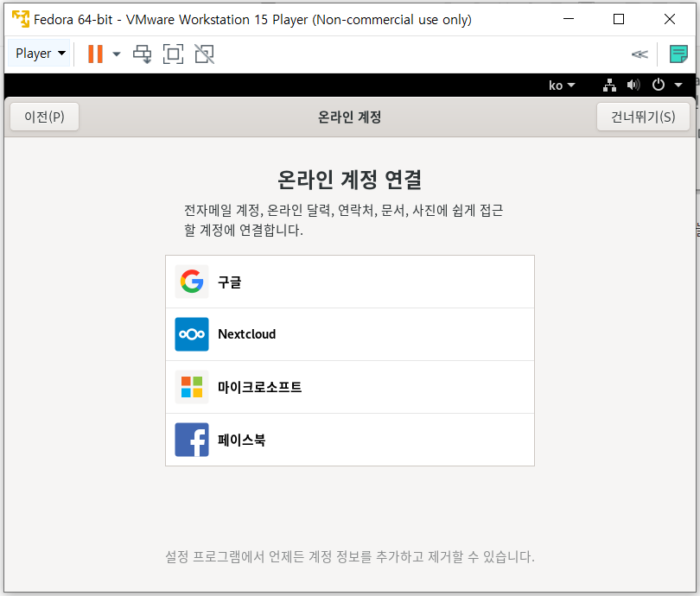Toggle Unity mode icon
Image resolution: width=700 pixels, height=596 pixels.
[x=205, y=54]
